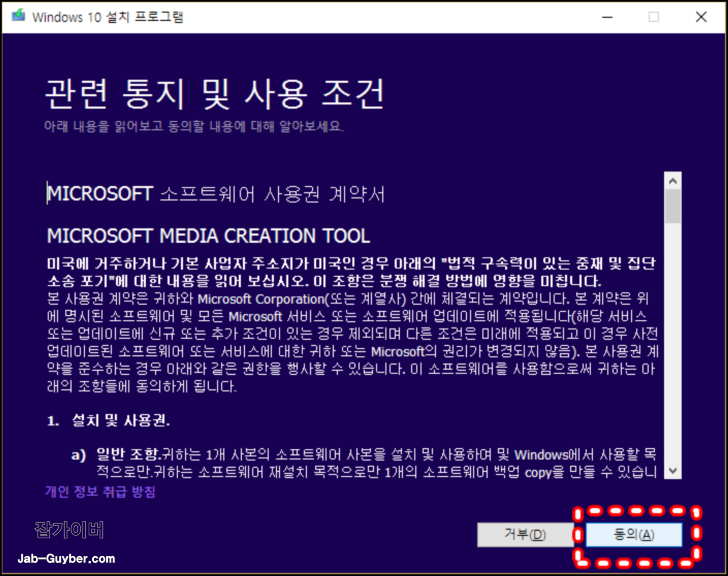Viewport: 728px width, 576px height.
Task: Click the license text scrollbar thumb
Action: click(x=673, y=206)
